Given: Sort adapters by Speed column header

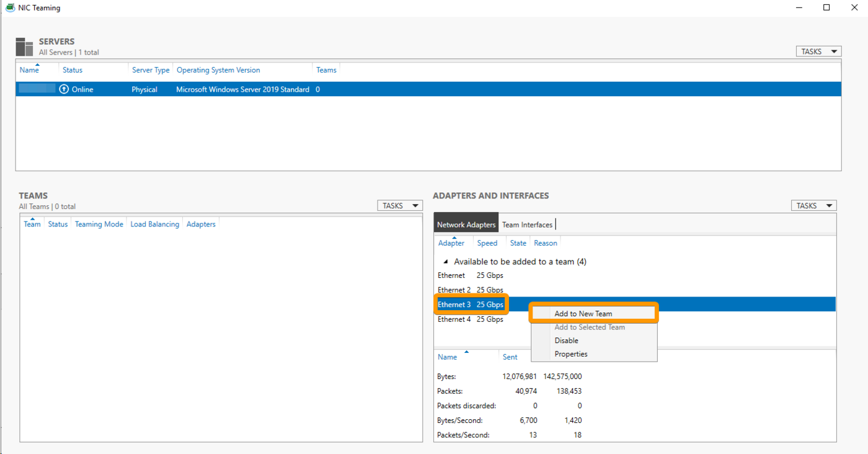Looking at the screenshot, I should pos(487,243).
